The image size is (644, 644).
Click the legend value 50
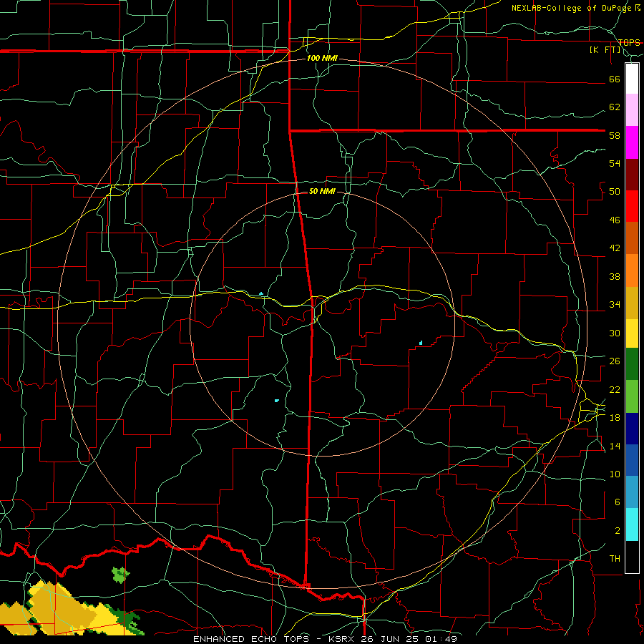click(615, 191)
